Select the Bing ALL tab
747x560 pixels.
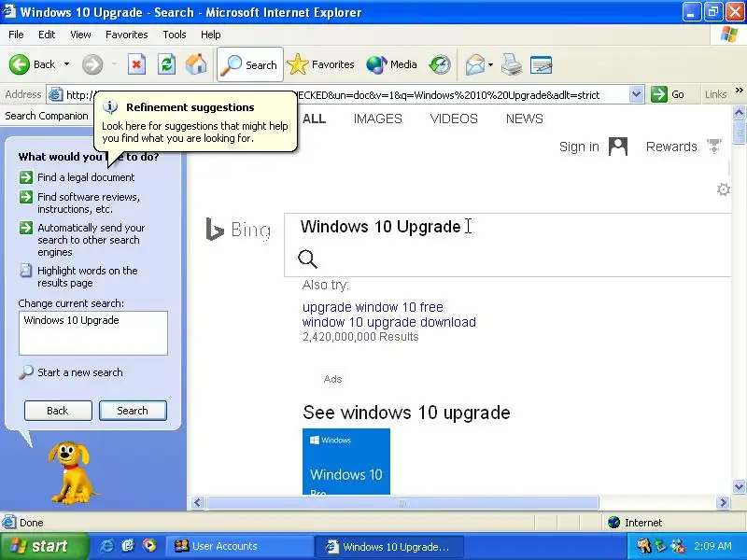pos(314,119)
